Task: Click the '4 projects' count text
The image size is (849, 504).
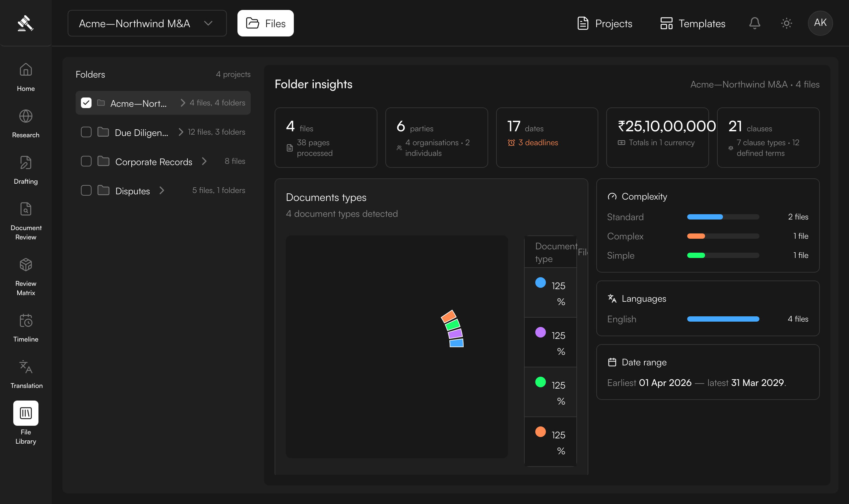Action: (233, 74)
